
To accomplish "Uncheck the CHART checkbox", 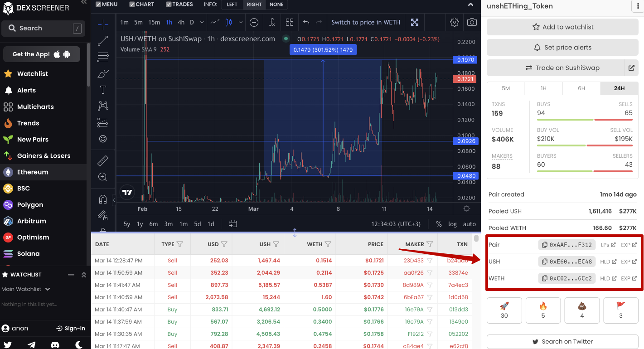I will (x=132, y=5).
